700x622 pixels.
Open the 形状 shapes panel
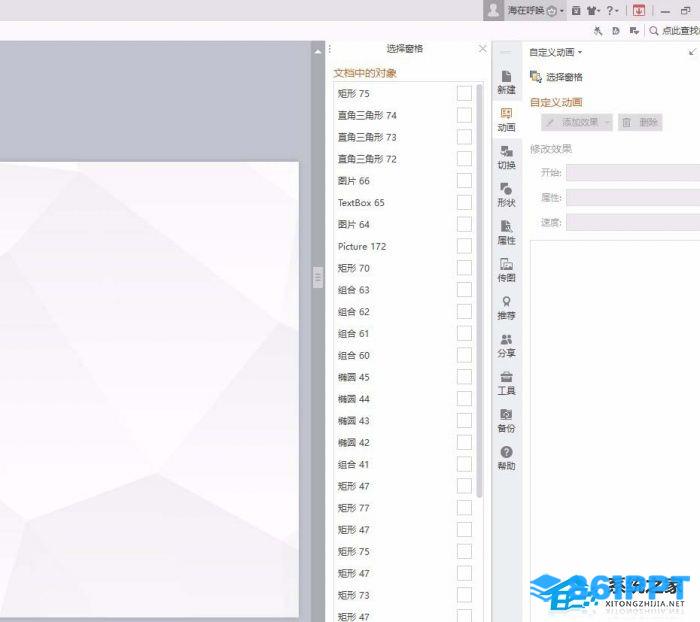(506, 195)
